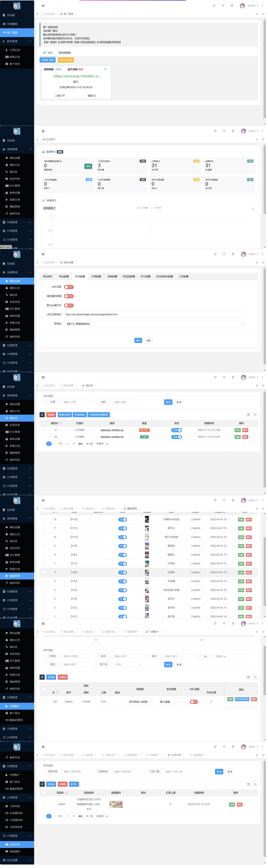Switch to the 支付配置 tab
268x868 pixels.
coord(145,277)
